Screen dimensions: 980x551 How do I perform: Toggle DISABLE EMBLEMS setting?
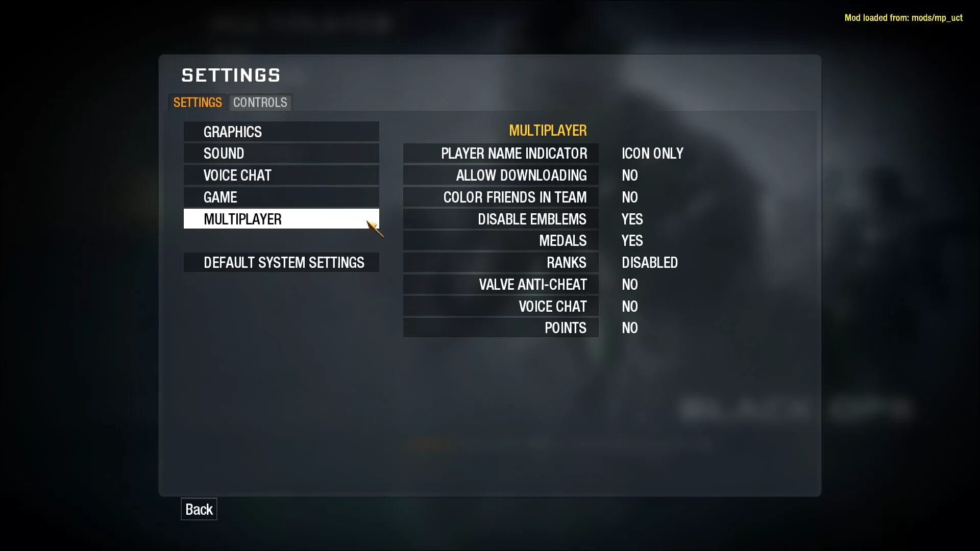click(x=631, y=219)
